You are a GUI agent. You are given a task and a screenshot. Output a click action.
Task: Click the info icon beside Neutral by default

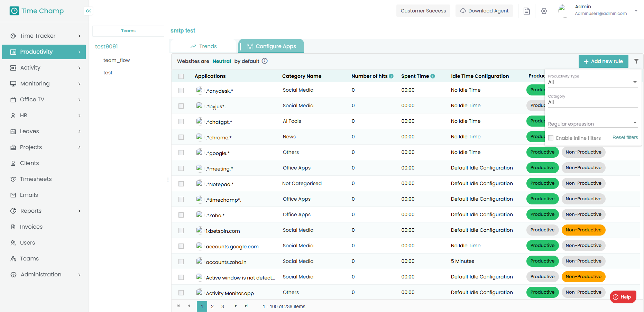pyautogui.click(x=265, y=61)
